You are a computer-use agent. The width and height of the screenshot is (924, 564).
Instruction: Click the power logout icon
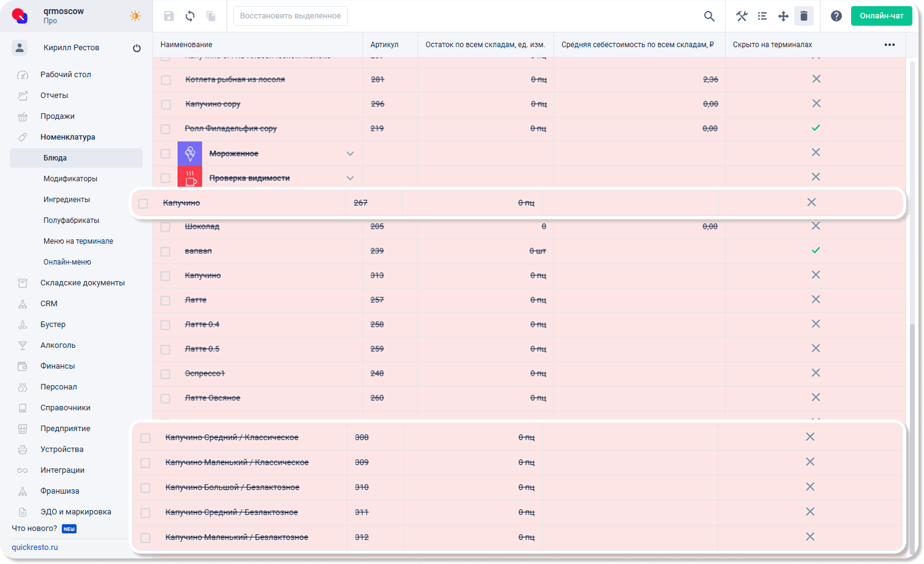tap(137, 48)
